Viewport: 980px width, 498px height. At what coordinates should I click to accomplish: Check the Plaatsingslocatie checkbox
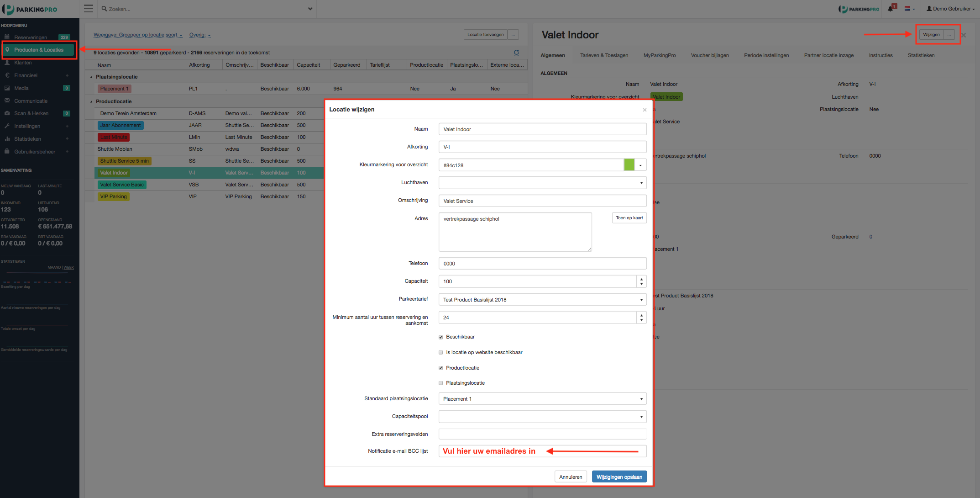441,383
